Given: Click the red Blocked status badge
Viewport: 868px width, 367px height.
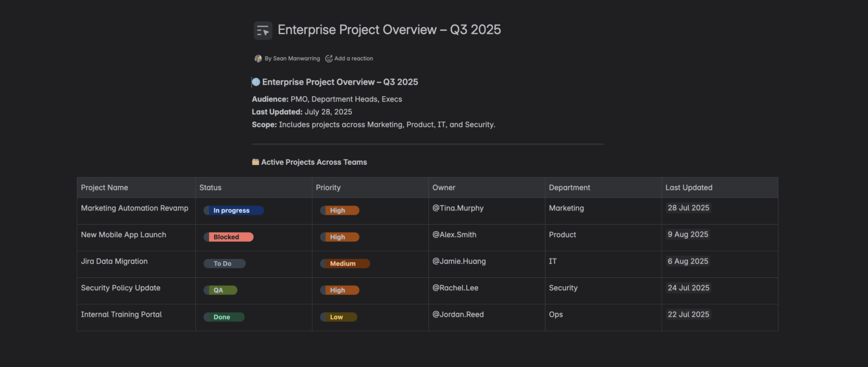Looking at the screenshot, I should coord(228,237).
